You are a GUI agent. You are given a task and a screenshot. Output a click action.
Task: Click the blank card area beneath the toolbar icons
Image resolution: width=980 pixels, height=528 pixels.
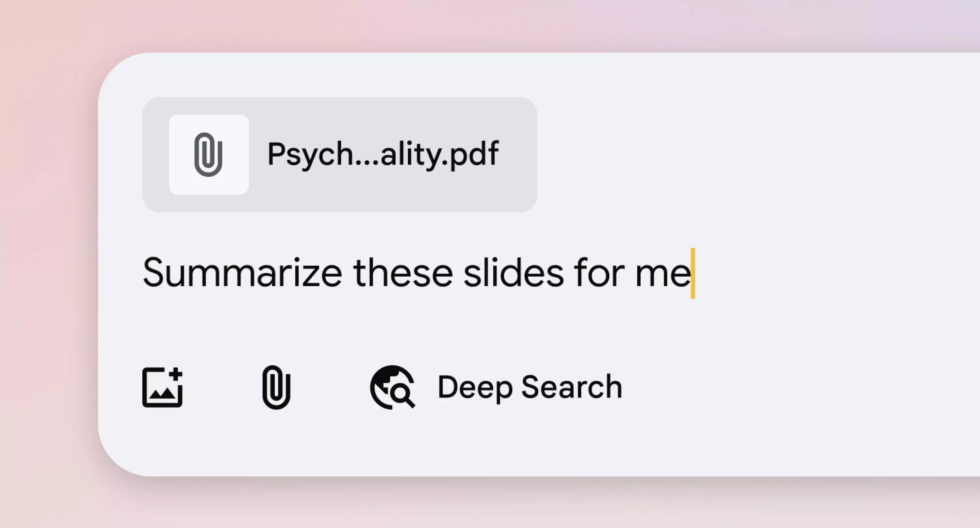pyautogui.click(x=532, y=445)
